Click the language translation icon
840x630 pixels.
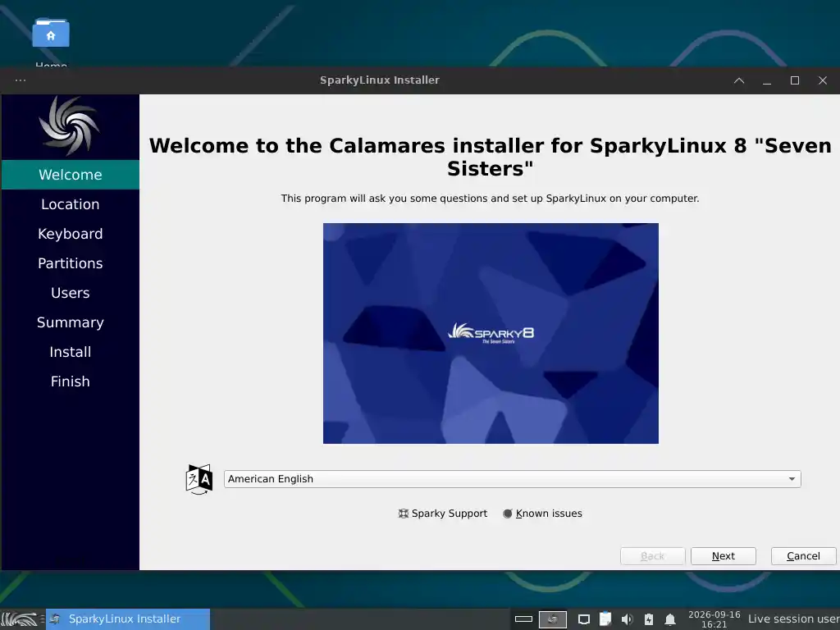tap(199, 479)
